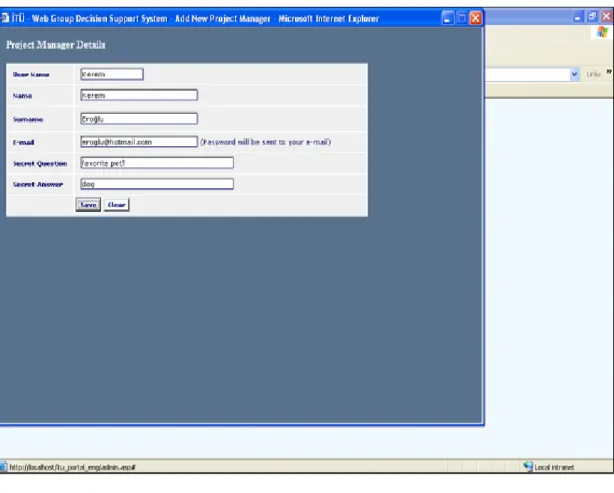Click the Local intranet zone icon in status bar
This screenshot has width=614, height=493.
click(528, 467)
